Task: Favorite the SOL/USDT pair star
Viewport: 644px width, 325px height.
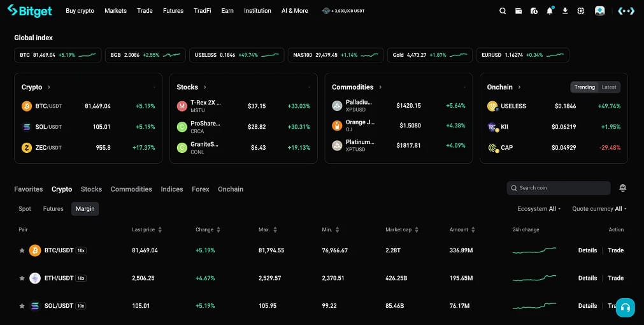Action: pos(22,306)
